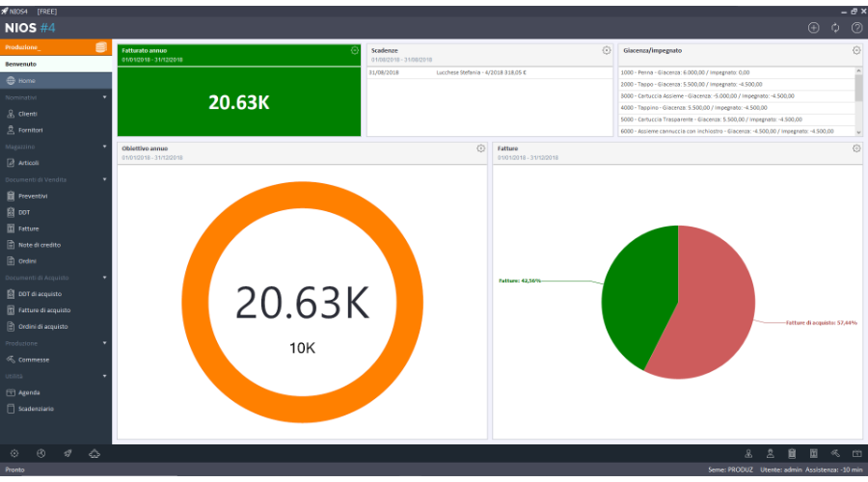Open settings gear of Giacenza/Impegnato widget
This screenshot has width=868, height=482.
pyautogui.click(x=856, y=50)
